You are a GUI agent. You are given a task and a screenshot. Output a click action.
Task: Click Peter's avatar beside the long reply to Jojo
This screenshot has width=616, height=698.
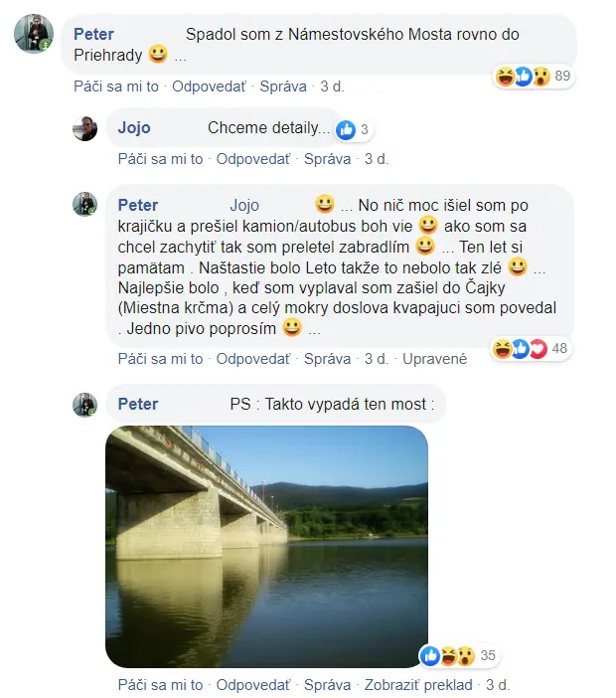(x=83, y=205)
